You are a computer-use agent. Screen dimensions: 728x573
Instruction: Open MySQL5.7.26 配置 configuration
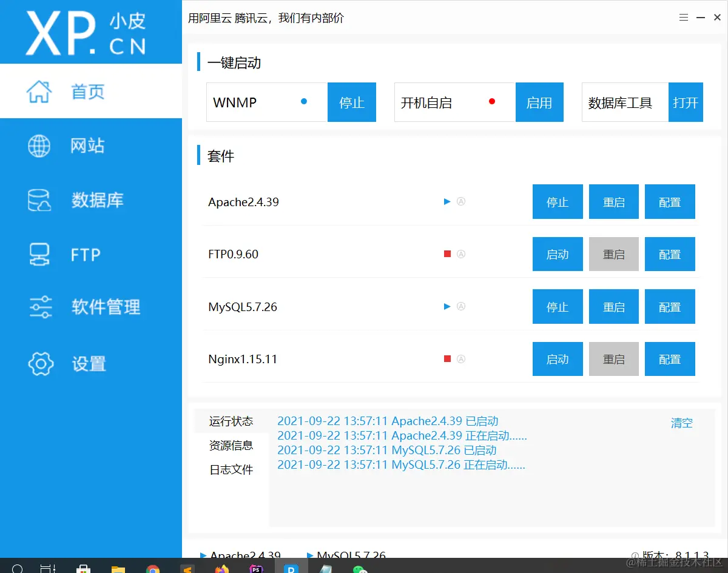pyautogui.click(x=670, y=307)
